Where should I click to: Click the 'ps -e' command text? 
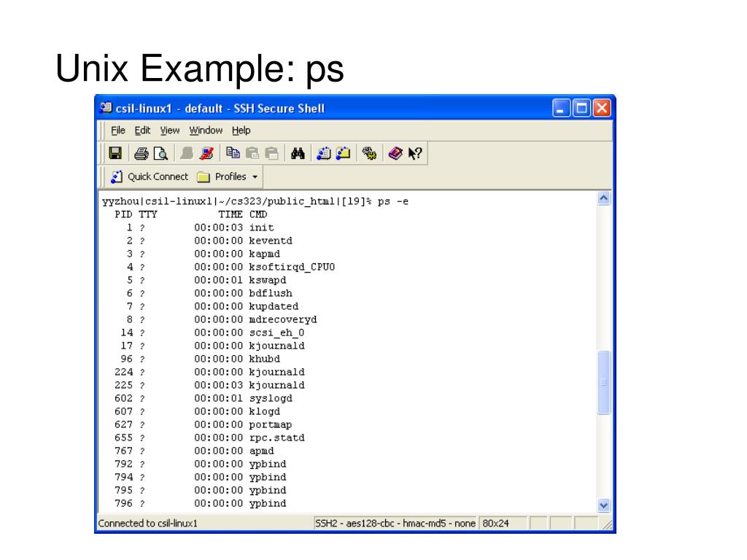[x=393, y=201]
